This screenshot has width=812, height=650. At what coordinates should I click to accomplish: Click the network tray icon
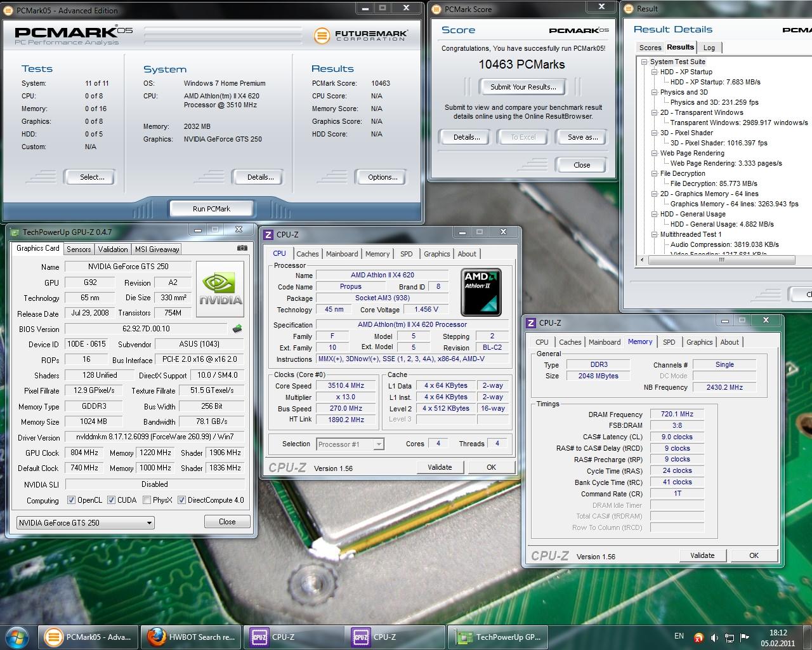(729, 637)
